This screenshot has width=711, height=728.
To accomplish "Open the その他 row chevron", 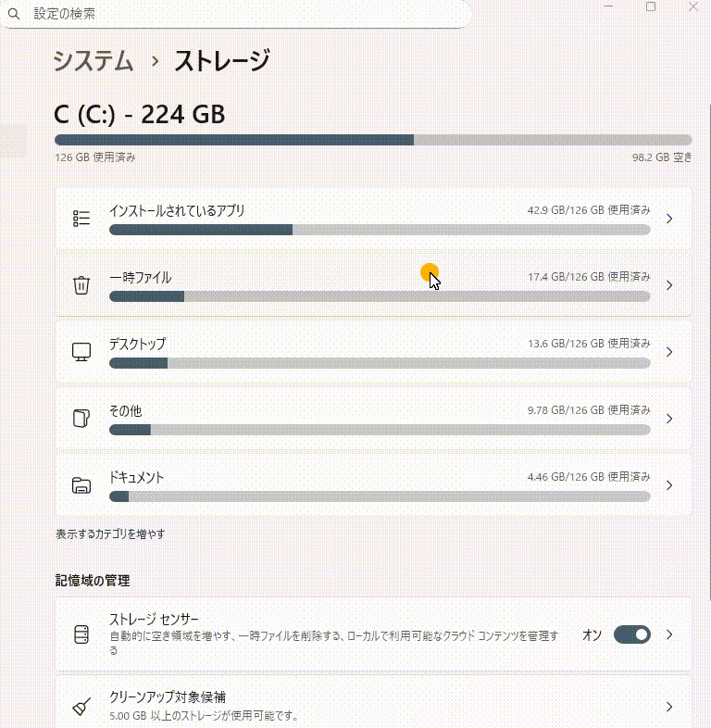I will 669,419.
